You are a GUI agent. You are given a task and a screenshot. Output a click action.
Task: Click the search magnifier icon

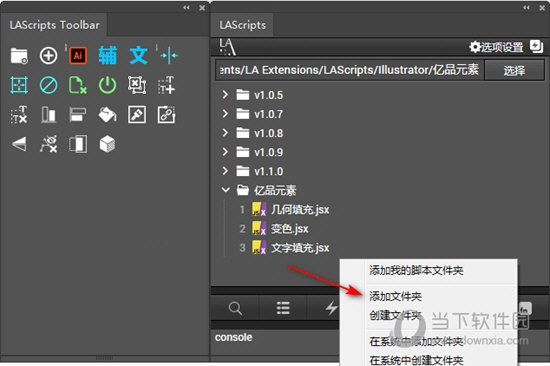(x=235, y=308)
